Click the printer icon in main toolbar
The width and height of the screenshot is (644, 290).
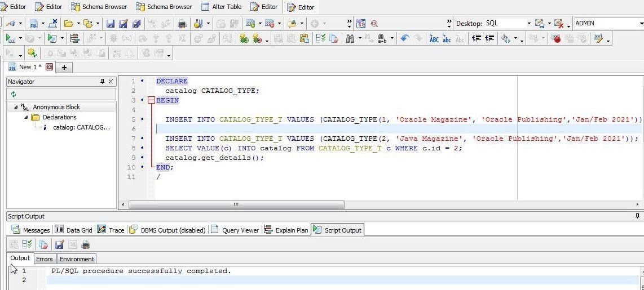pyautogui.click(x=182, y=24)
